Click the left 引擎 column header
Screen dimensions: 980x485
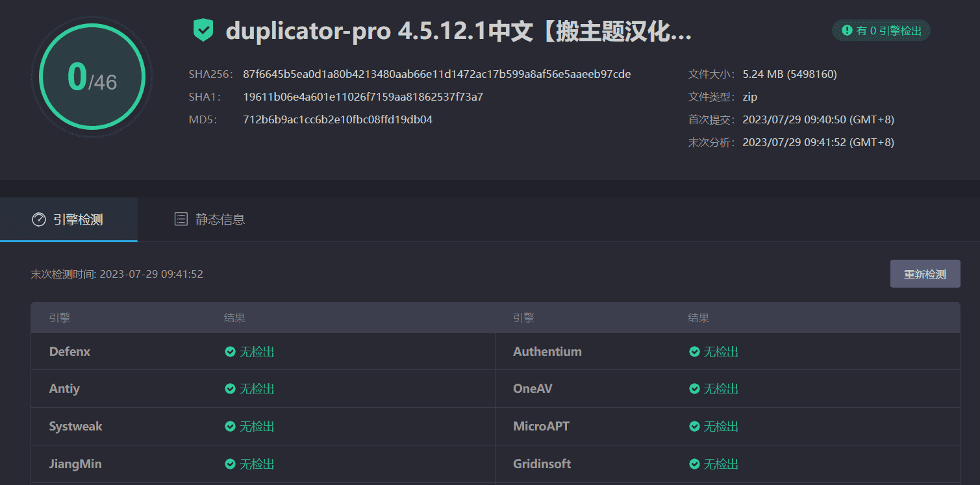[60, 318]
